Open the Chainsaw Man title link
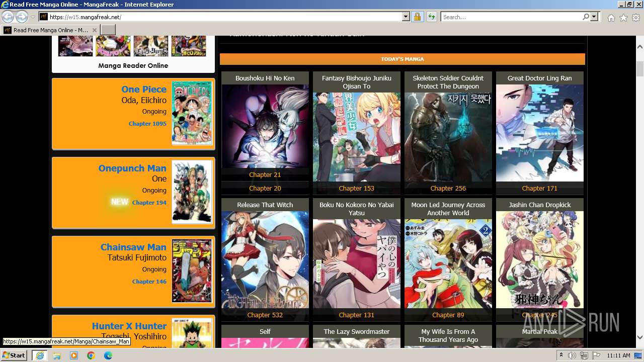This screenshot has height=362, width=644. [x=133, y=247]
